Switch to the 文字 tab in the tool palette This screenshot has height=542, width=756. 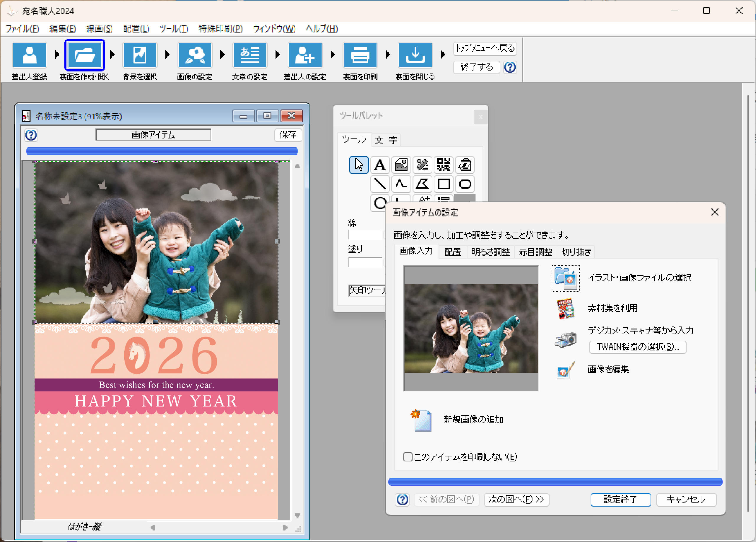pyautogui.click(x=386, y=140)
